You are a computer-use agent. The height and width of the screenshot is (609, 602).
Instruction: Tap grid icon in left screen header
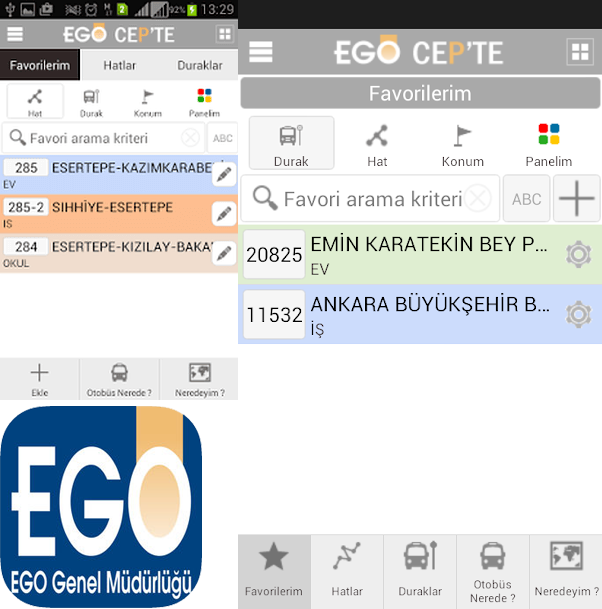pyautogui.click(x=224, y=34)
